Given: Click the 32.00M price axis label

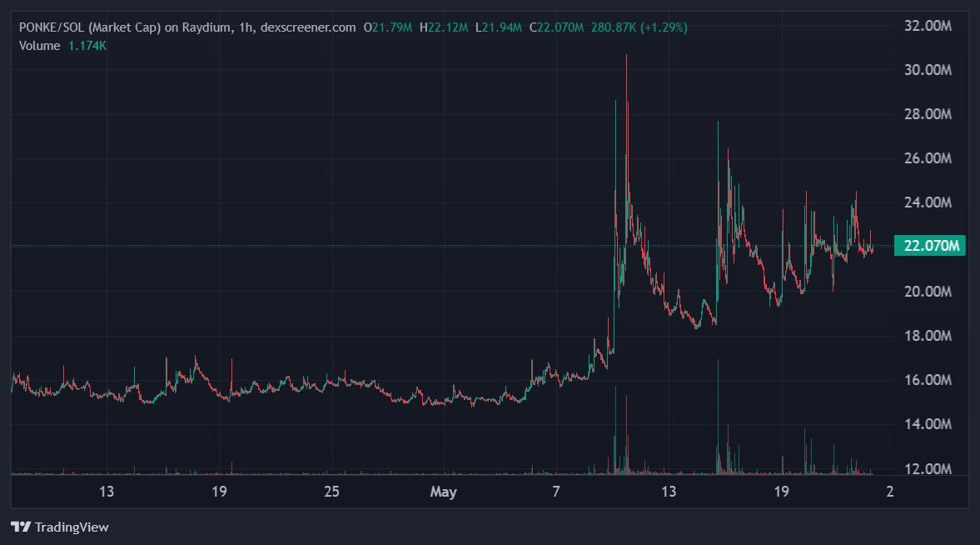Looking at the screenshot, I should tap(928, 26).
